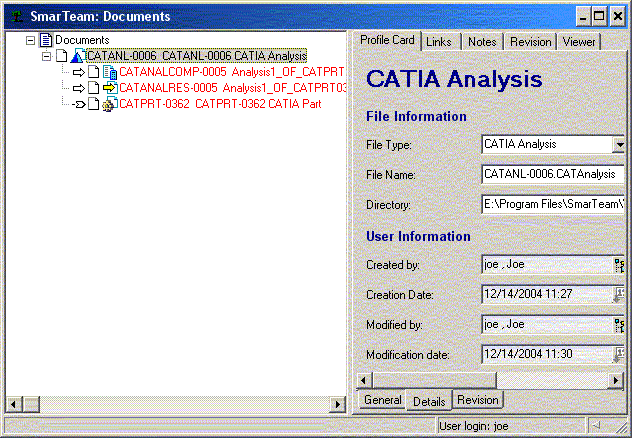Click the profile card horizontal scrollbar right arrow
Image resolution: width=632 pixels, height=438 pixels.
[x=616, y=380]
